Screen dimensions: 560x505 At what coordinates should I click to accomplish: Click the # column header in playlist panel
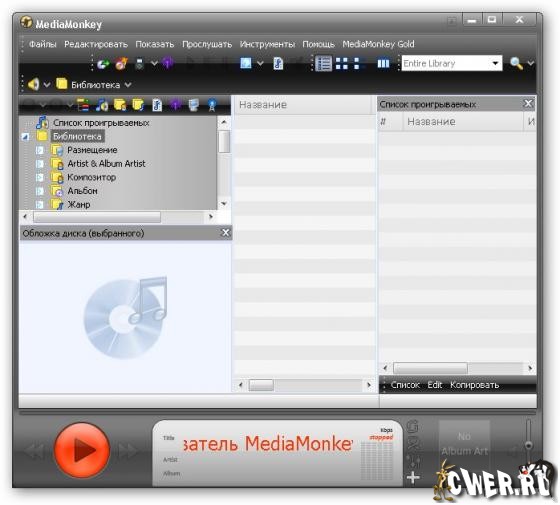pyautogui.click(x=390, y=122)
